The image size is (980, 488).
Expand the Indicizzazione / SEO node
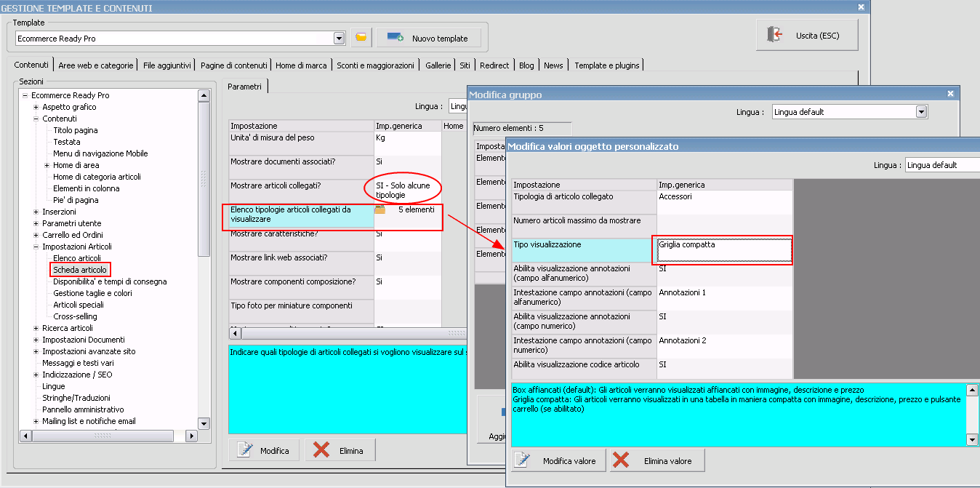tap(36, 375)
